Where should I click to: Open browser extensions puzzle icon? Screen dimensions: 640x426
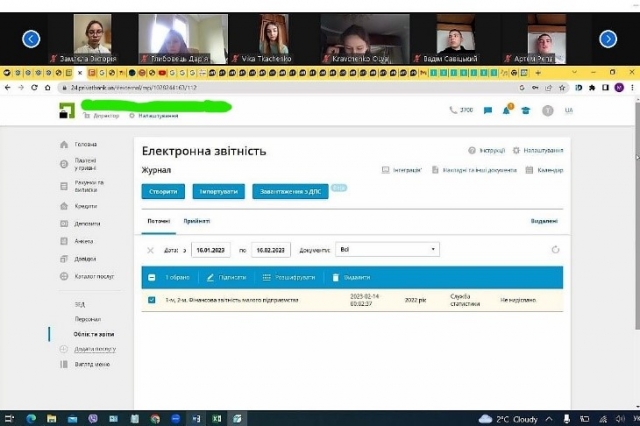pos(592,88)
